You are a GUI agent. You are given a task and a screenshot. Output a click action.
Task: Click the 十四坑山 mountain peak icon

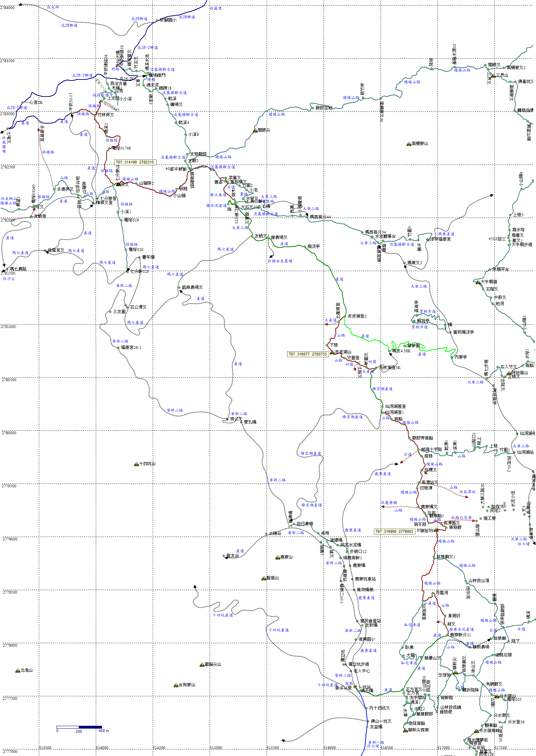pyautogui.click(x=136, y=464)
